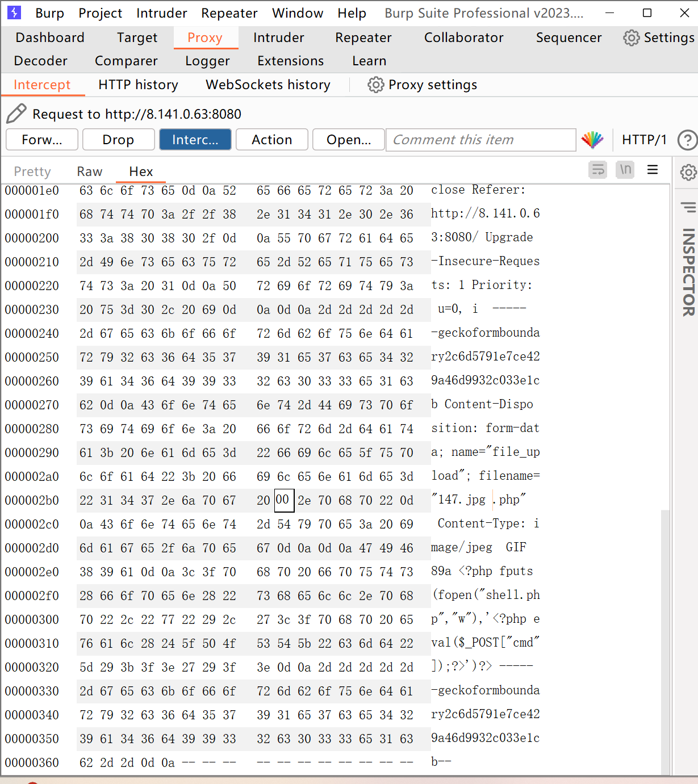Select the highlighted 00 hex byte cell

coord(284,500)
